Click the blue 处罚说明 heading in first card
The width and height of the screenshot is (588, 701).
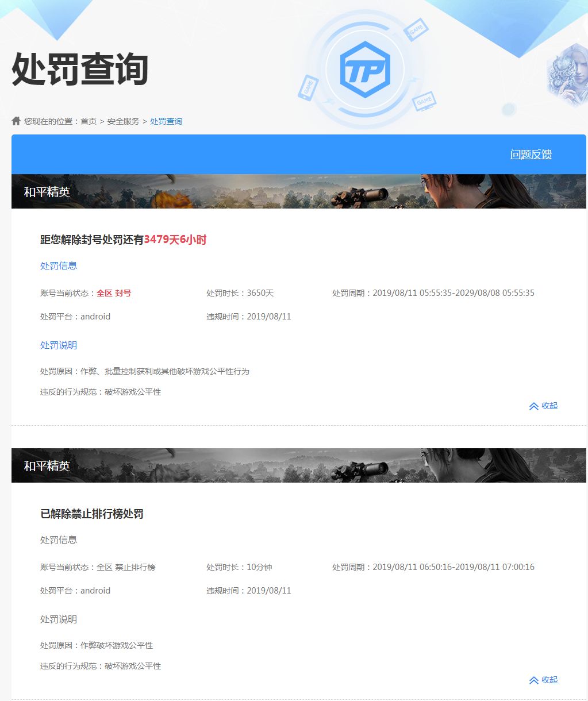tap(59, 345)
